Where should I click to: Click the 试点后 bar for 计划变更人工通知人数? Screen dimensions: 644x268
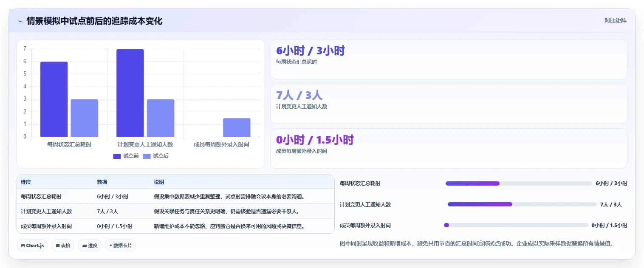(x=161, y=118)
